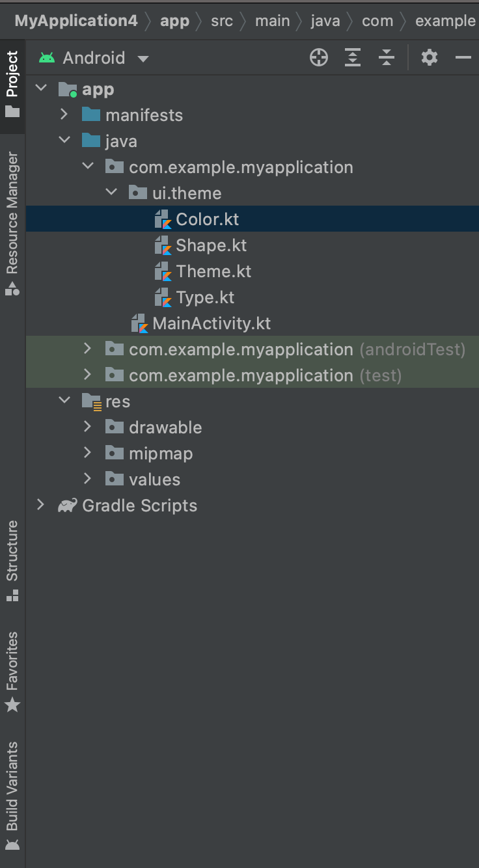Screen dimensions: 479x868
Task: Open the project view settings gear
Action: tap(430, 58)
